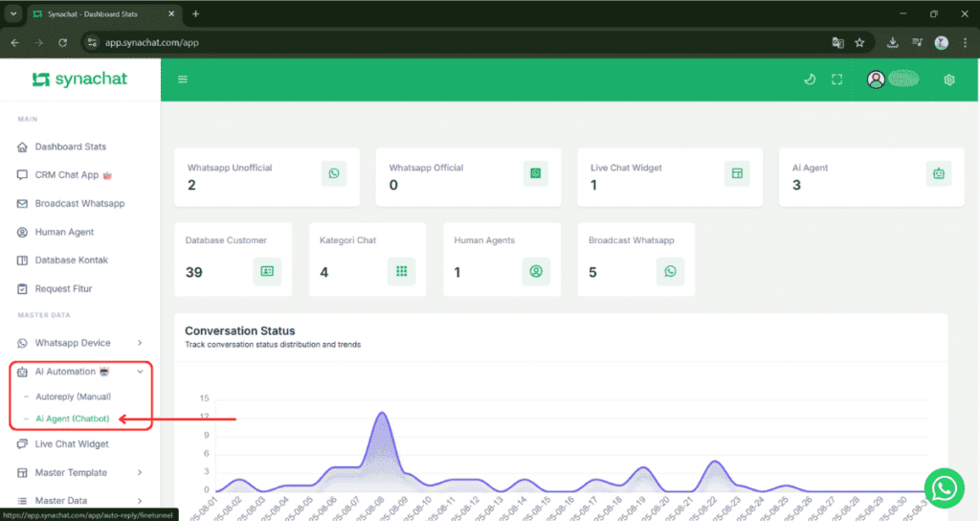Click the CRM Chat App chat icon

pyautogui.click(x=23, y=175)
